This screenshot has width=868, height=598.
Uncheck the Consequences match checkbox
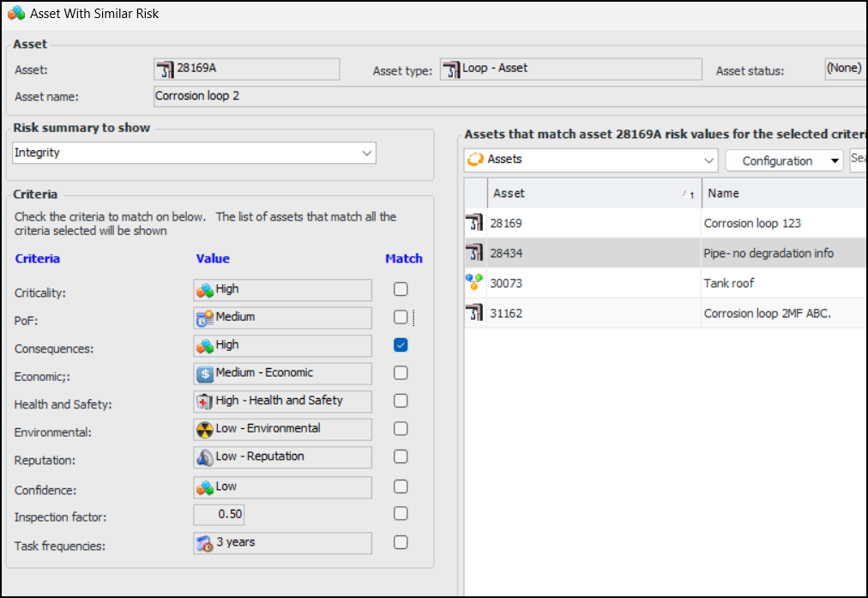coord(401,345)
